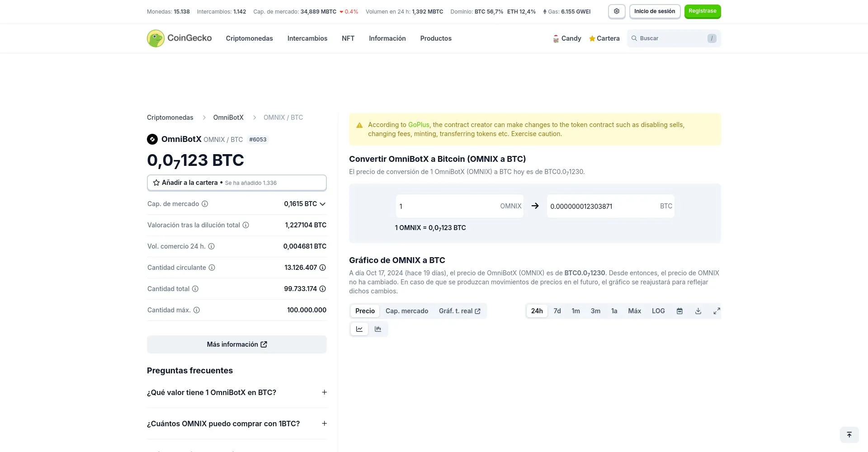
Task: Select the Máx time range
Action: pyautogui.click(x=635, y=311)
